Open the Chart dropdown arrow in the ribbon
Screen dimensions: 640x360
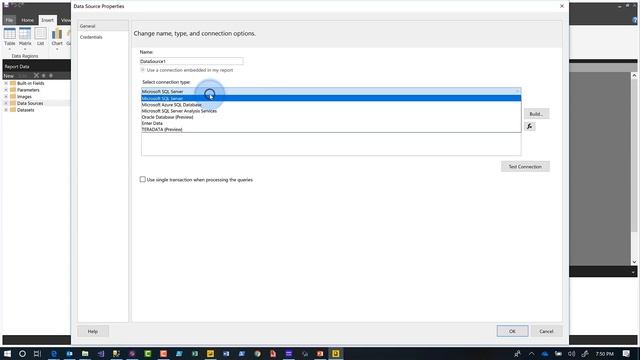57,49
